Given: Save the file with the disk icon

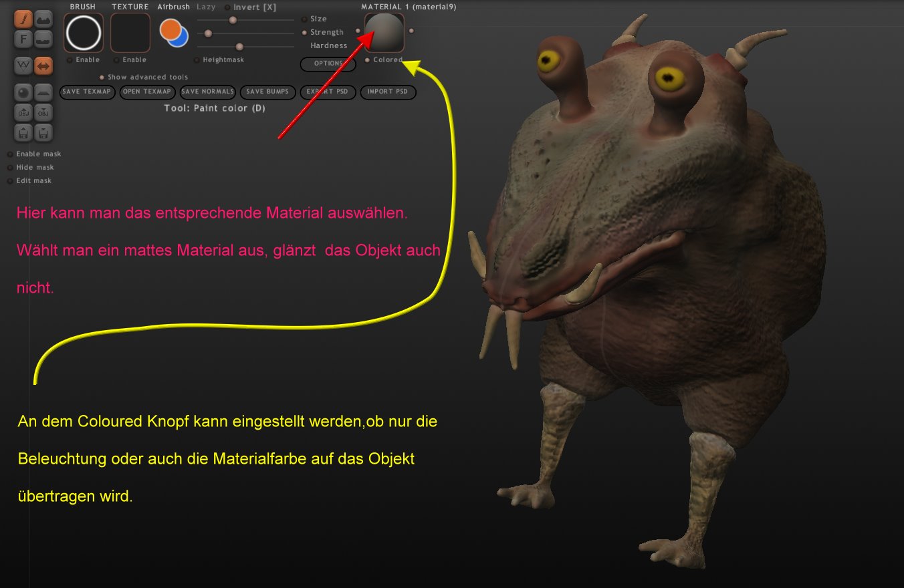Looking at the screenshot, I should (x=43, y=132).
